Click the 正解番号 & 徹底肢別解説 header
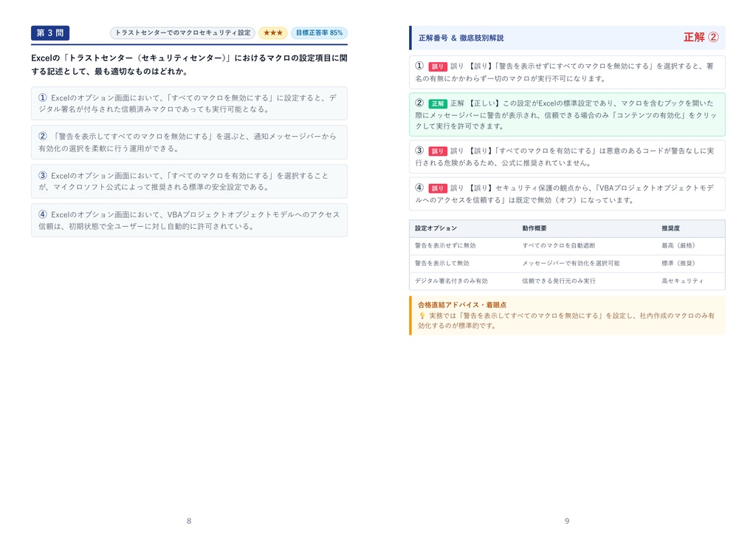Viewport: 756px width, 537px height. coord(461,38)
